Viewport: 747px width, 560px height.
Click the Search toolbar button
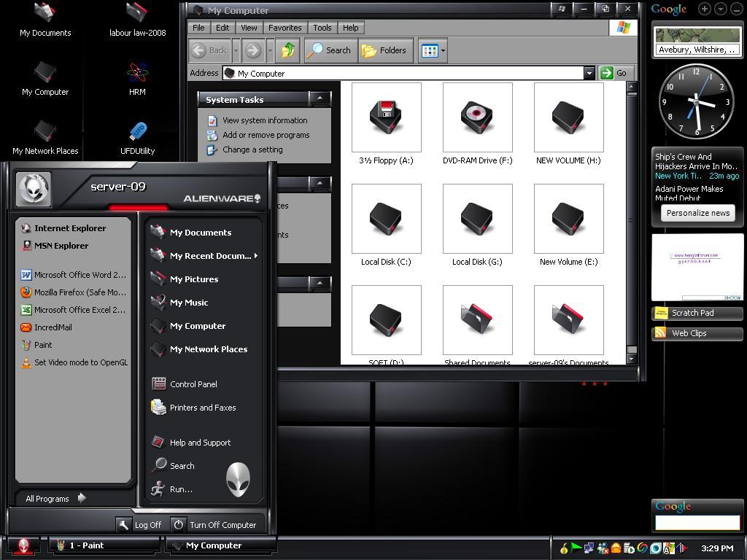point(329,50)
